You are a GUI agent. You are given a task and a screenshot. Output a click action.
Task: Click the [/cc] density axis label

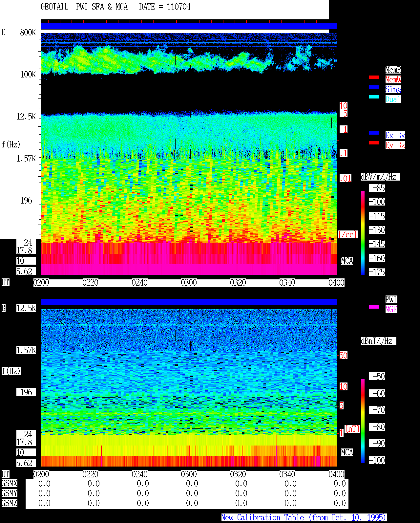click(347, 235)
